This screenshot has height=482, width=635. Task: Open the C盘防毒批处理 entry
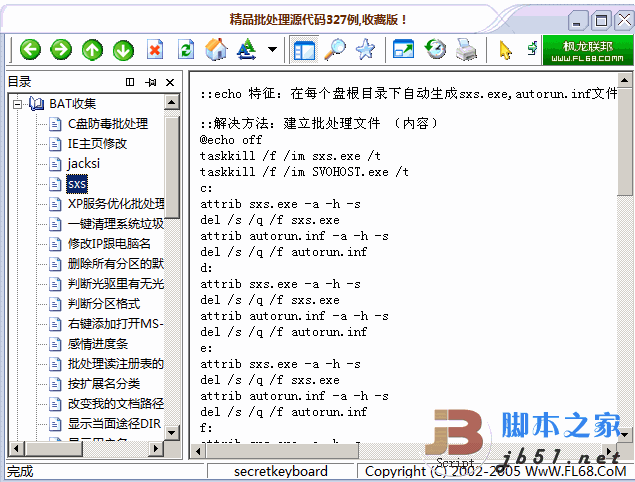(107, 123)
